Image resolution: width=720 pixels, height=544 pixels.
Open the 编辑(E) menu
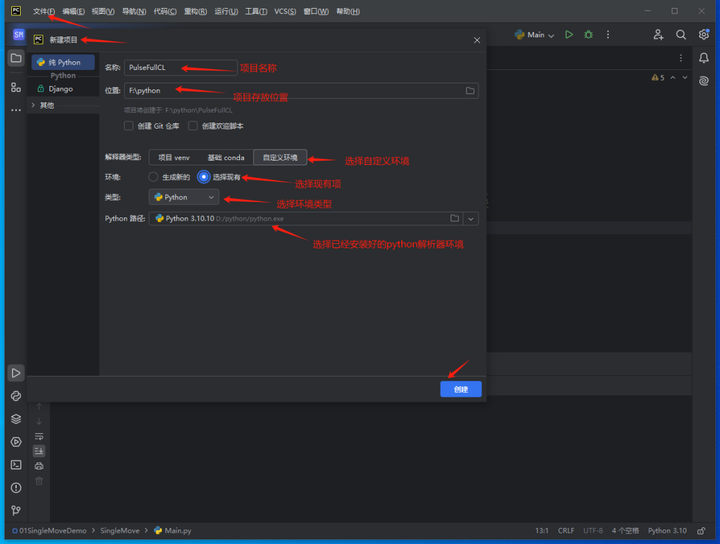73,11
